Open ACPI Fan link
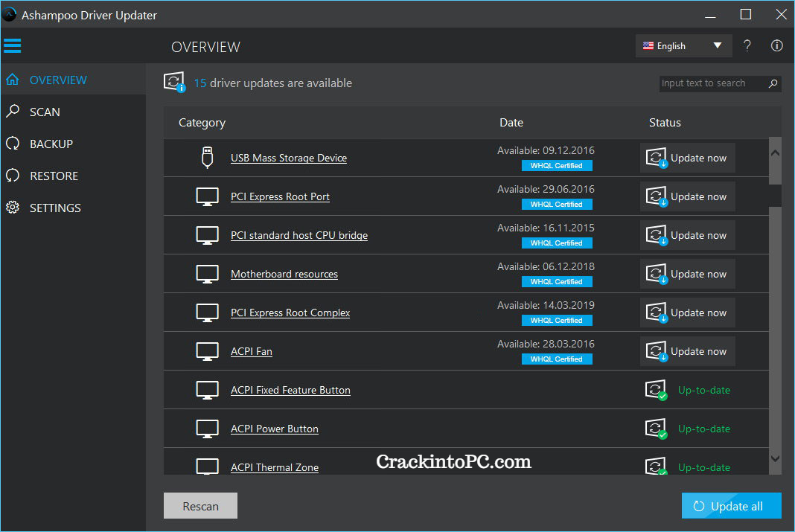Screen dimensions: 795x532 (x=252, y=352)
